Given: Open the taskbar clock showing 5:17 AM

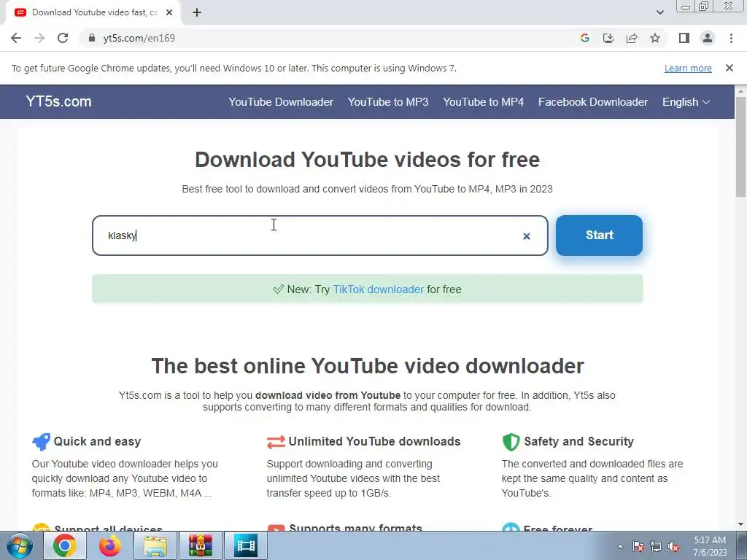Looking at the screenshot, I should point(710,546).
